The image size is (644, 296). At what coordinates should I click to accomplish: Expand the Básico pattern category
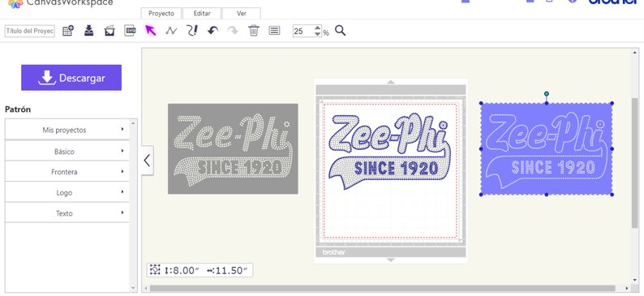[x=67, y=151]
